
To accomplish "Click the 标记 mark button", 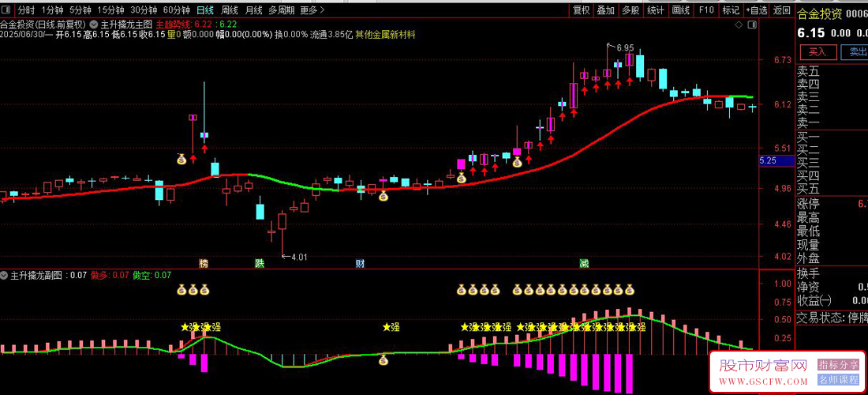I will coord(731,10).
